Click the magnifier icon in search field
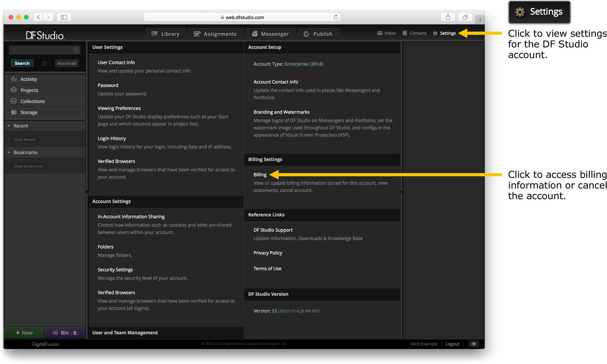Screen dimensions: 607x364 click(x=76, y=50)
